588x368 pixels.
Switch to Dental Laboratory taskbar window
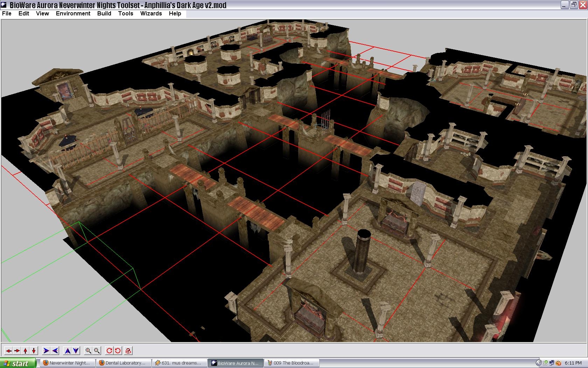(x=124, y=363)
